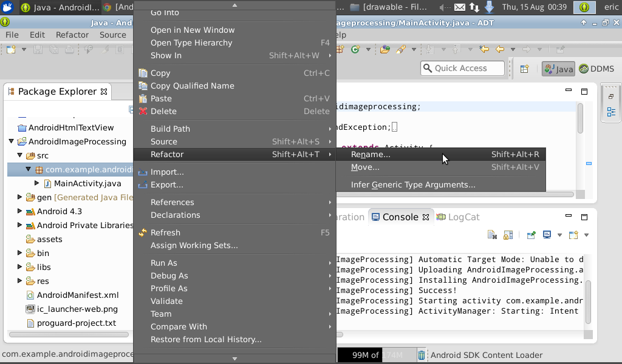Select the Java perspective button
The image size is (622, 364).
(x=559, y=69)
